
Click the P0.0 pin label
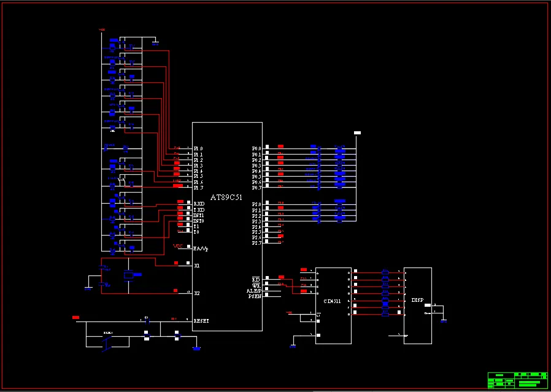[256, 149]
